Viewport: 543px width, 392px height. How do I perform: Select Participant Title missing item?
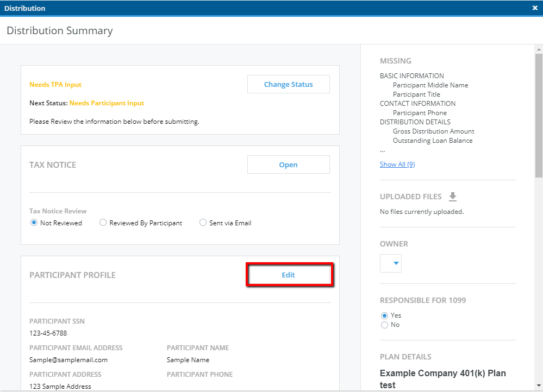point(416,94)
